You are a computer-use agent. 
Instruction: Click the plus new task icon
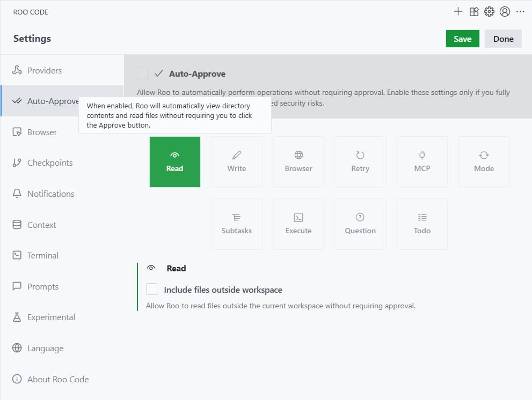(x=458, y=12)
